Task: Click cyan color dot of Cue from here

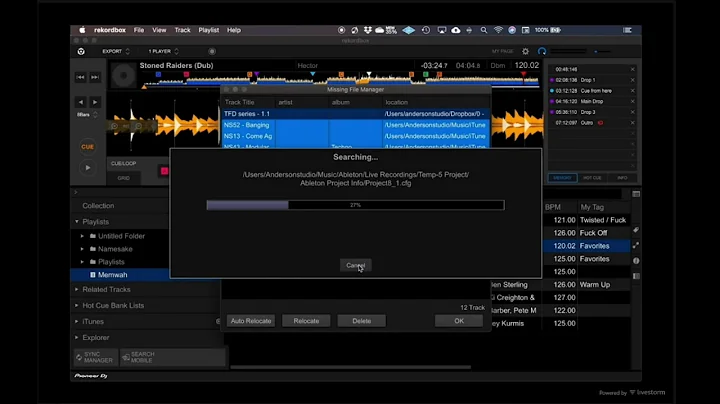Action: [552, 91]
